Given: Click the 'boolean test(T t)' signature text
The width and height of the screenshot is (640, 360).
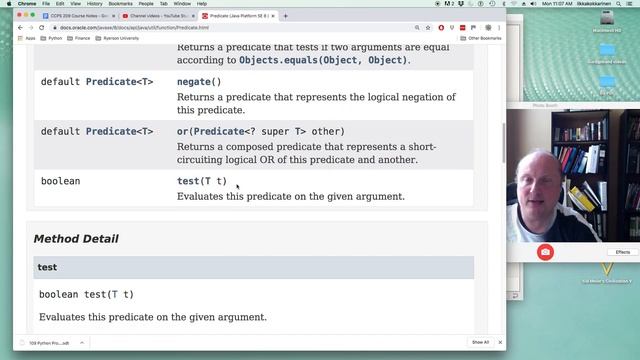Looking at the screenshot, I should tap(87, 294).
